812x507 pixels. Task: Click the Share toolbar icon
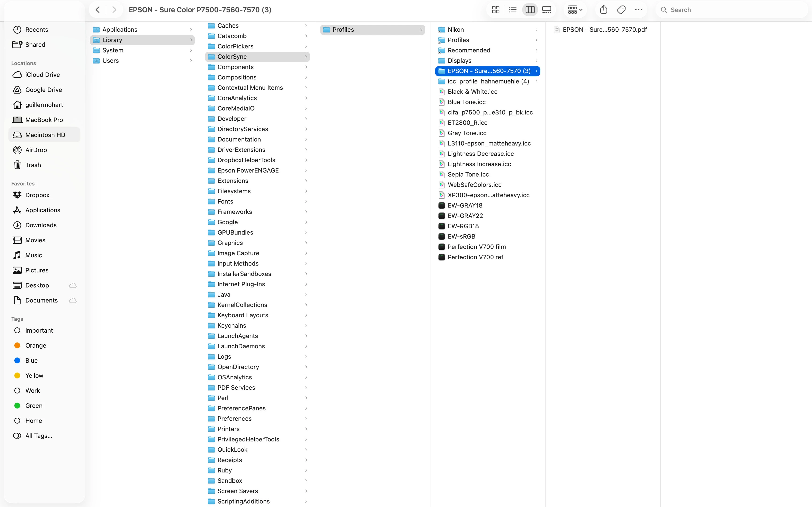point(604,10)
